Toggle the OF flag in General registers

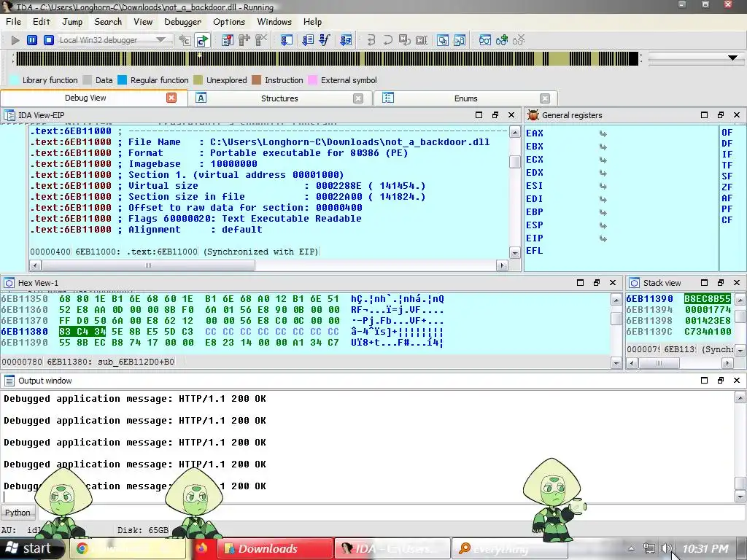pos(727,133)
